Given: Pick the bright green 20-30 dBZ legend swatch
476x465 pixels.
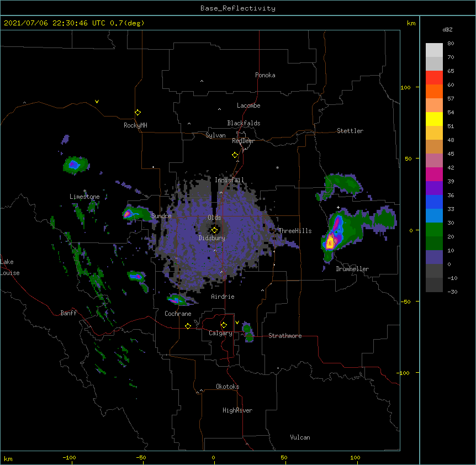Looking at the screenshot, I should click(x=434, y=230).
